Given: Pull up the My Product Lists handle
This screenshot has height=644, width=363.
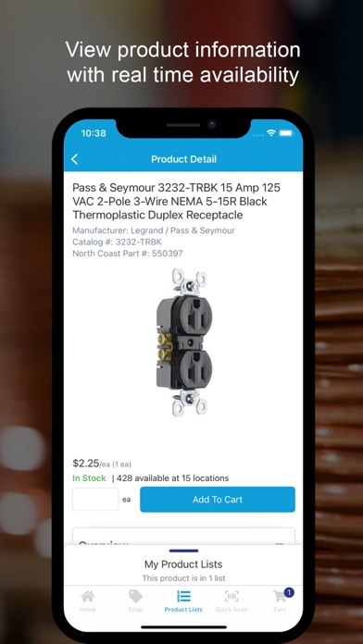Looking at the screenshot, I should 183,551.
